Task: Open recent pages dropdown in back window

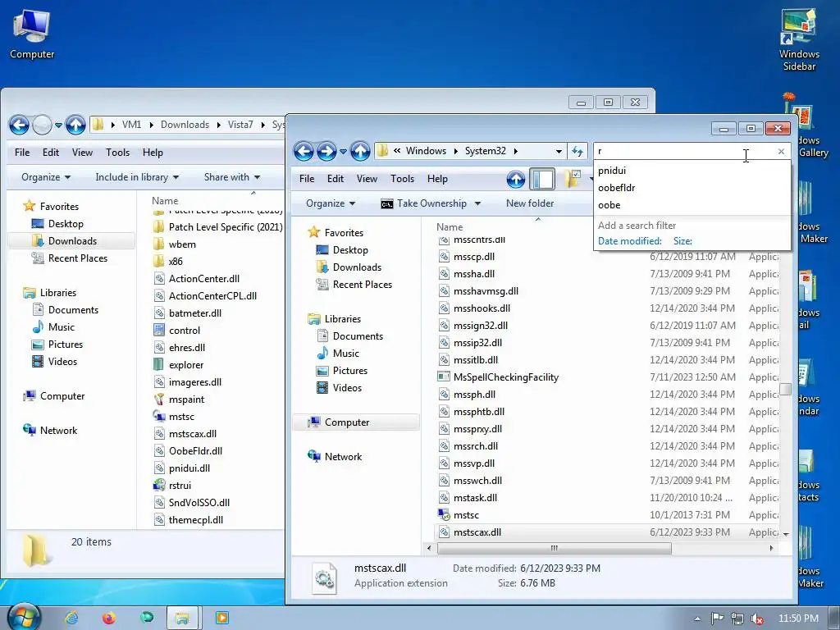Action: 58,126
